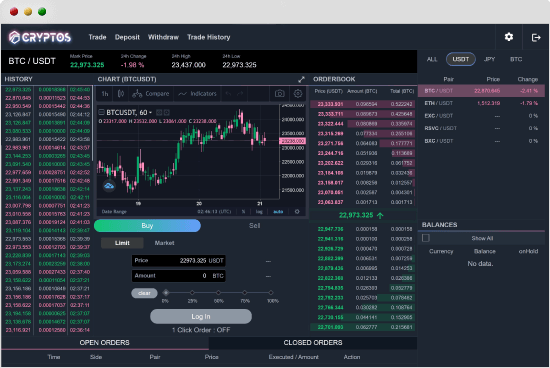The image size is (550, 368).
Task: Open the Date Range selector
Action: (x=114, y=212)
